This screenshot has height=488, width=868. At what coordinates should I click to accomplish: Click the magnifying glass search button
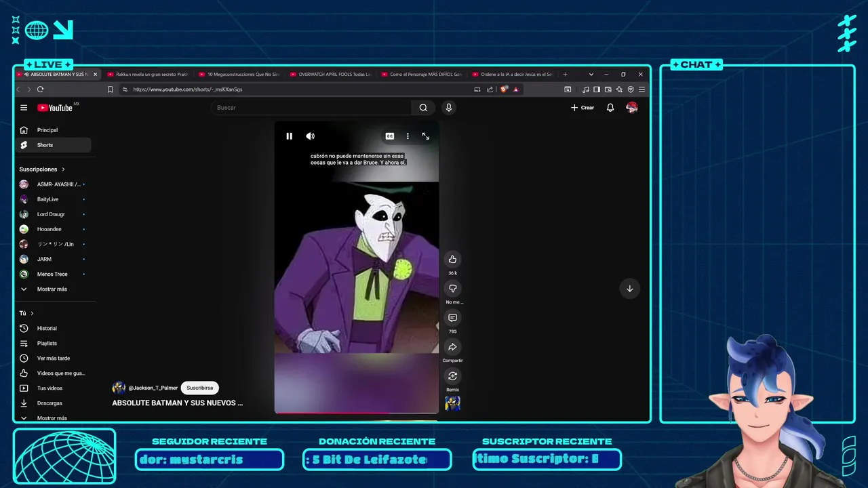[423, 108]
